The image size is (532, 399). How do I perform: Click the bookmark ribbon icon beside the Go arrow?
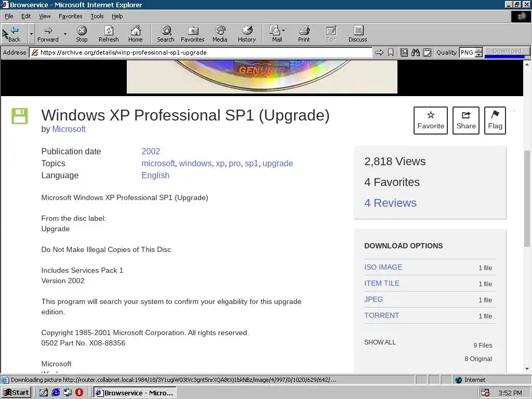pyautogui.click(x=391, y=52)
